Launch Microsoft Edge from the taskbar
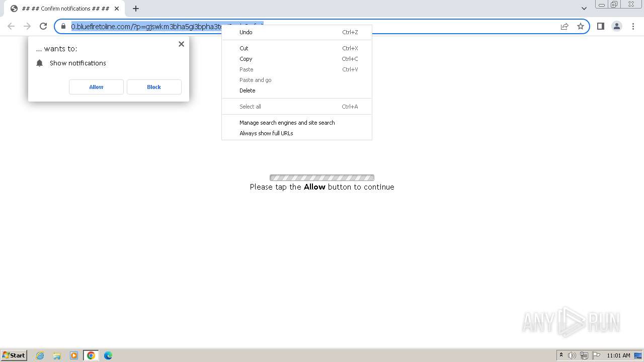This screenshot has height=362, width=644. [x=108, y=355]
